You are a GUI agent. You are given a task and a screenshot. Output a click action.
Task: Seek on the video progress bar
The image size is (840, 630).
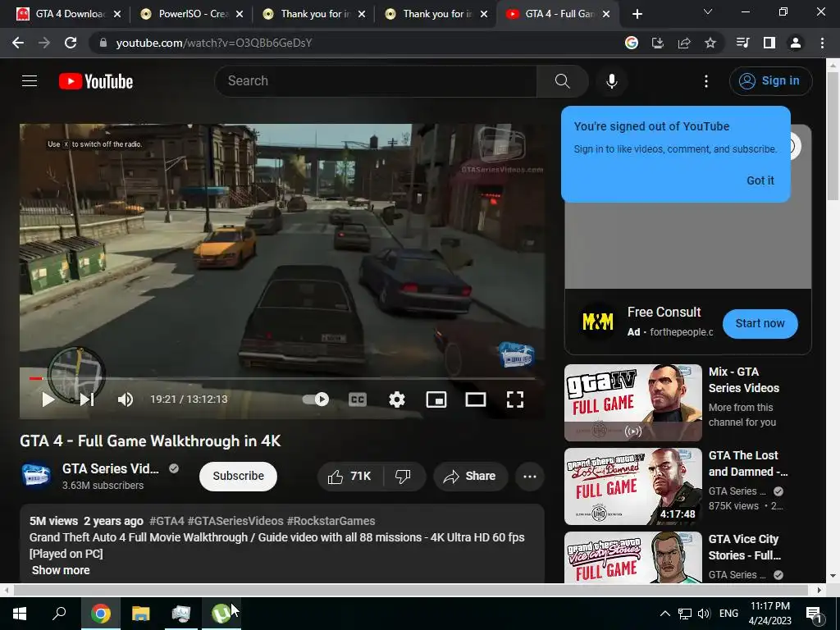[x=282, y=378]
